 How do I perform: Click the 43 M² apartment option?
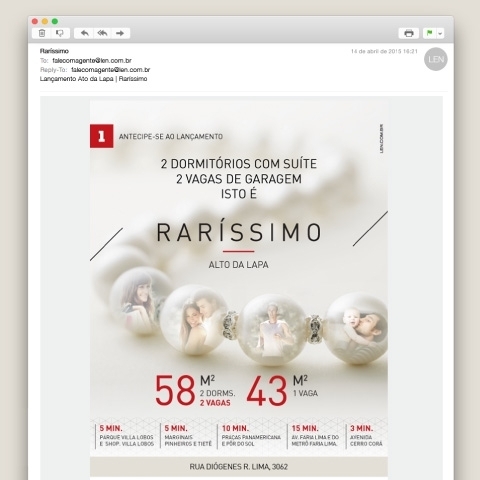pyautogui.click(x=282, y=390)
